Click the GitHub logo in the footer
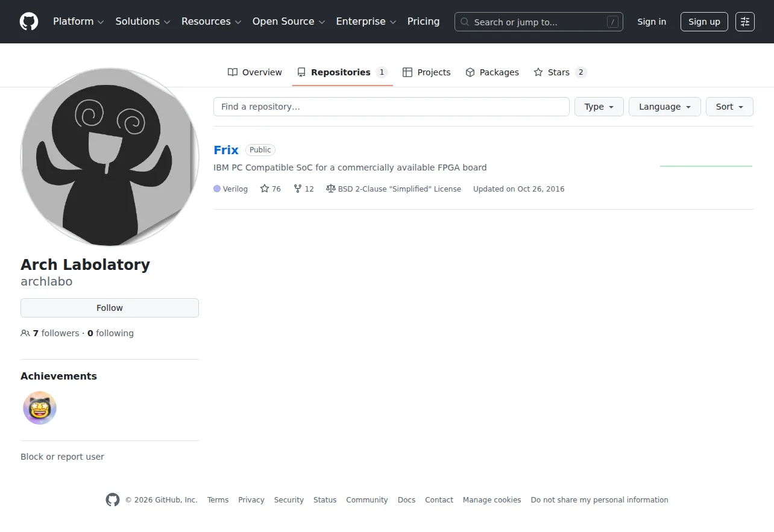The height and width of the screenshot is (532, 774). 113,500
